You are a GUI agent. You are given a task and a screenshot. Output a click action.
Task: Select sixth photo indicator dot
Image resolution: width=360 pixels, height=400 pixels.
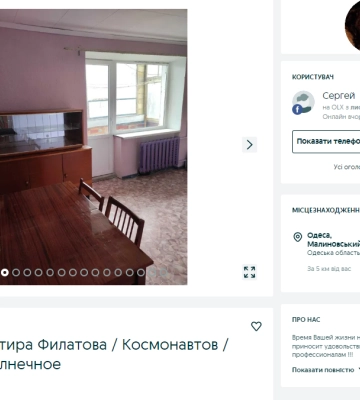pyautogui.click(x=61, y=273)
